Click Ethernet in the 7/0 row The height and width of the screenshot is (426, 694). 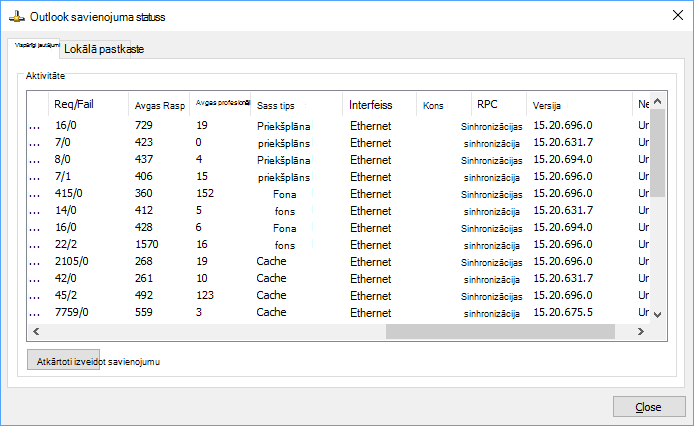tap(370, 143)
